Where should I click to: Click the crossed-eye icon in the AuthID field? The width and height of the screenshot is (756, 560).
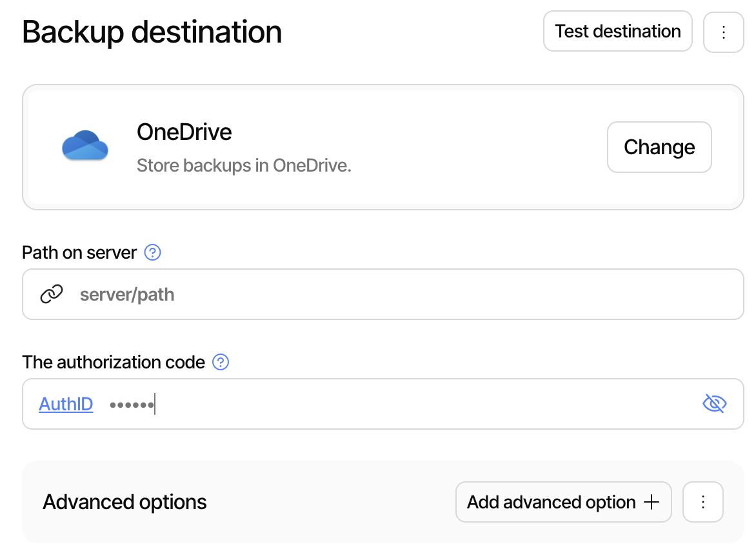click(714, 403)
